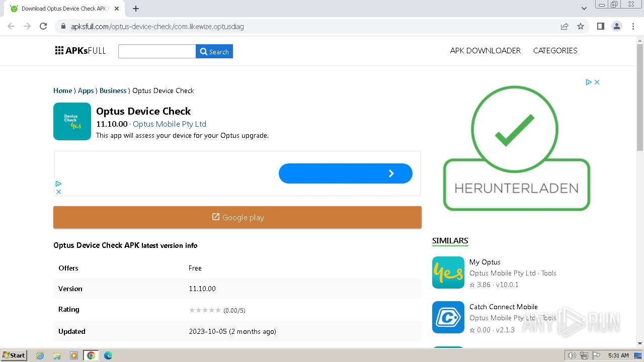Open Internet Explorer in taskbar
This screenshot has width=644, height=362.
click(40, 355)
